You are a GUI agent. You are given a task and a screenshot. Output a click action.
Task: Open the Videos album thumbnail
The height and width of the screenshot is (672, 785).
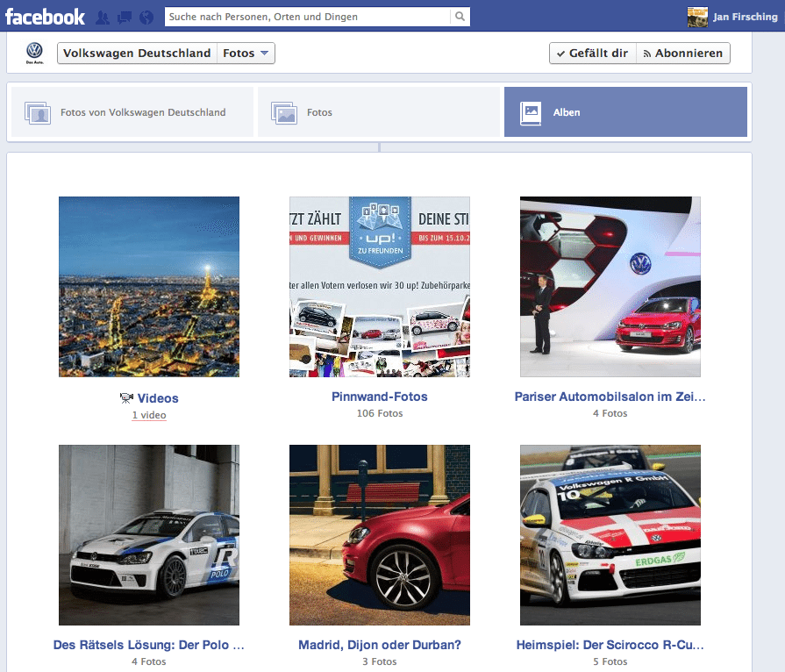[x=149, y=286]
